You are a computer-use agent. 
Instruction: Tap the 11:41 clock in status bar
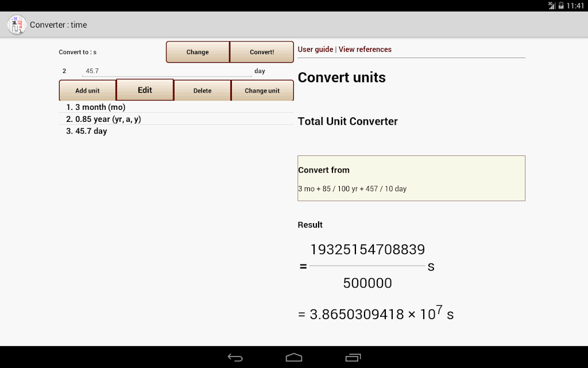[575, 6]
